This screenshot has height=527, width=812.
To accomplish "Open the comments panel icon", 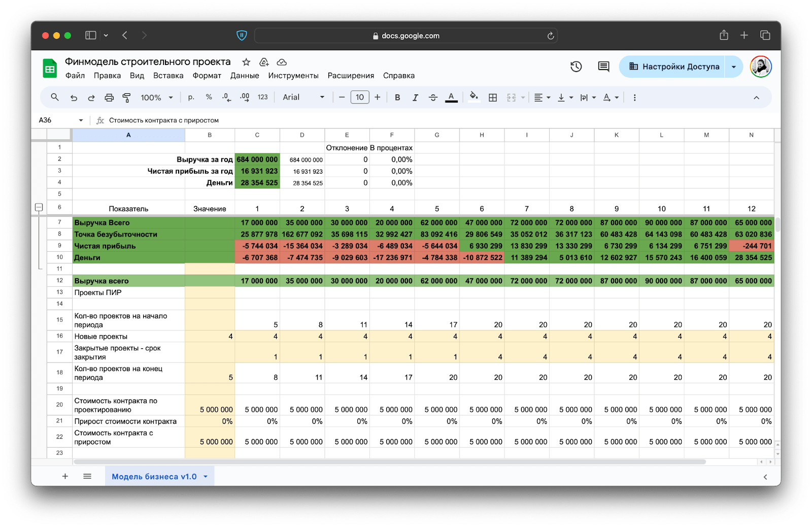I will [603, 67].
